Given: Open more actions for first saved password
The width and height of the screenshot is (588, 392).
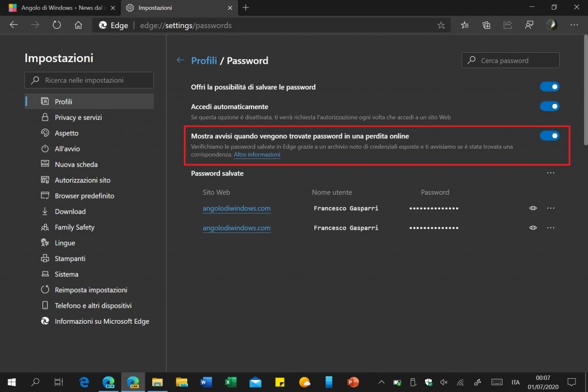Looking at the screenshot, I should [x=551, y=208].
